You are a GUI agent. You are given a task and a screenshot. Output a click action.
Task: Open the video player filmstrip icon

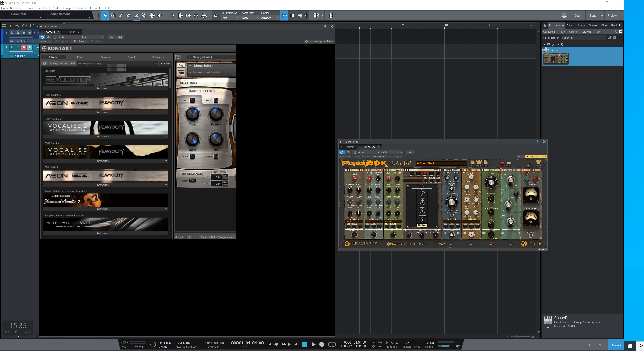[331, 15]
